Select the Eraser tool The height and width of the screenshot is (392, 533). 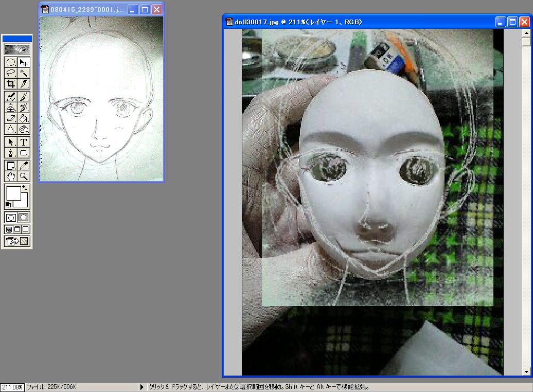point(10,118)
